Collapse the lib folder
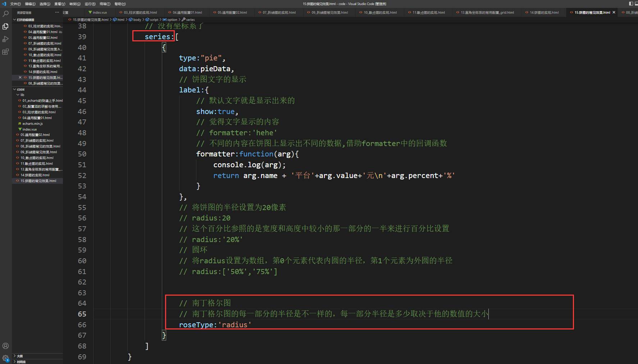 [x=37, y=95]
